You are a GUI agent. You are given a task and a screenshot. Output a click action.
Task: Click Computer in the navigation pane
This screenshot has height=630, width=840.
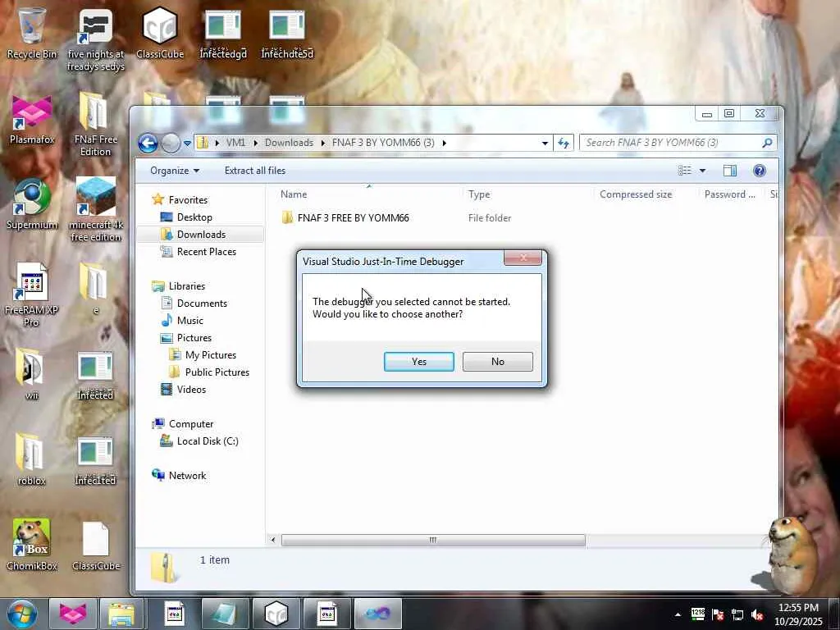point(190,424)
